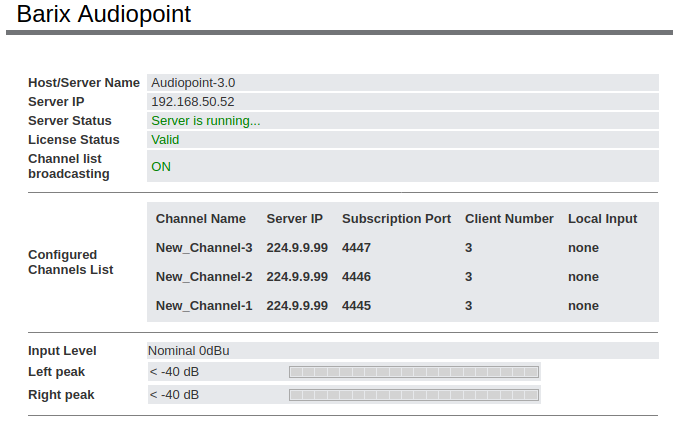Click the 192.168.50.52 server IP value
The width and height of the screenshot is (673, 422).
193,102
